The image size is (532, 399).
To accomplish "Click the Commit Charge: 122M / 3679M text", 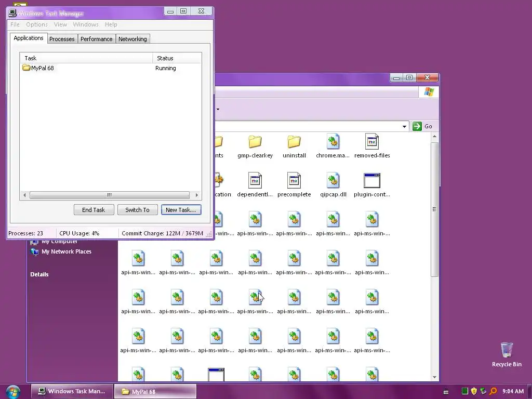I will [162, 233].
